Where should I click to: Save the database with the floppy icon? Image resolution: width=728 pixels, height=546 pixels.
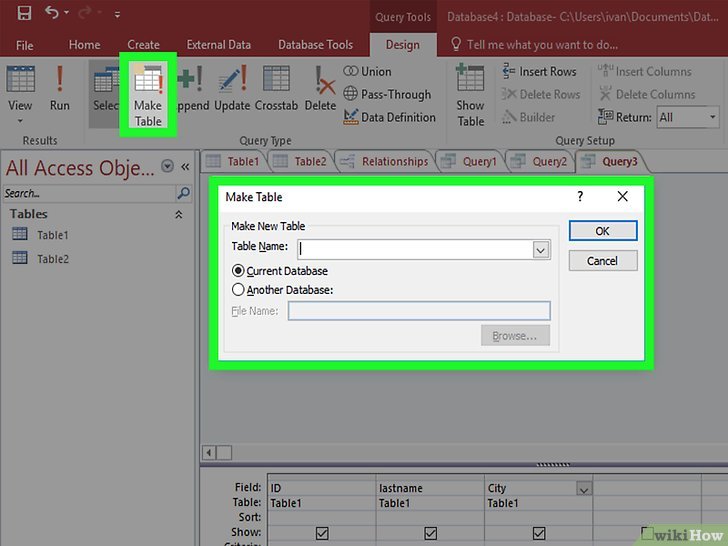pos(24,13)
